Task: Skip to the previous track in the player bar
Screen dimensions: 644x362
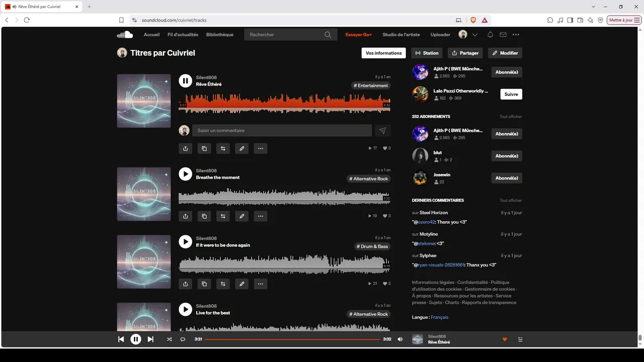Action: (121, 339)
